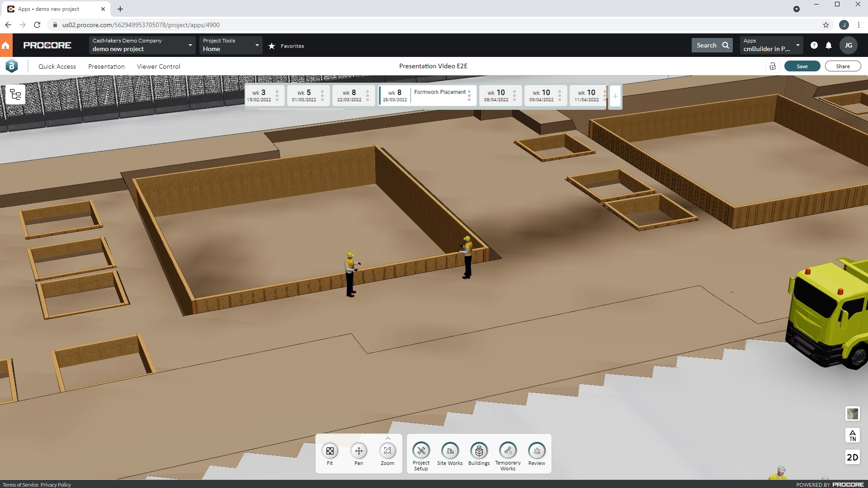868x488 pixels.
Task: Open Project Setup
Action: (x=421, y=452)
